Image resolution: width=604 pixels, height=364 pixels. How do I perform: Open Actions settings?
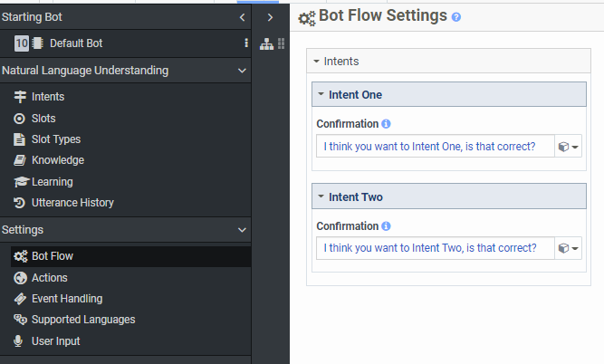(x=50, y=278)
